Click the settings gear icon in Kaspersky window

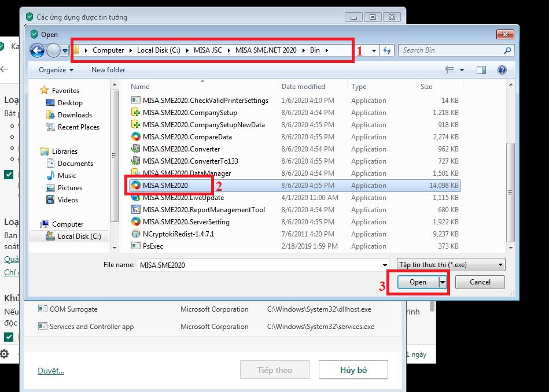4,354
